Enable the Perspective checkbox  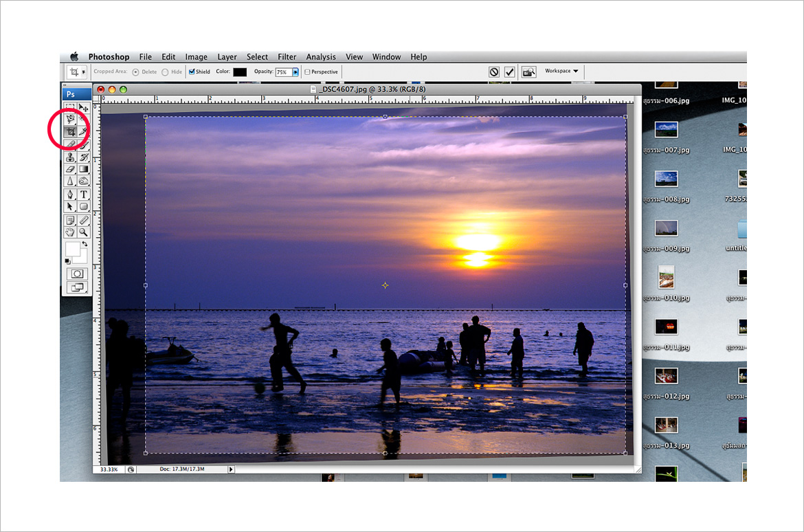pyautogui.click(x=307, y=71)
